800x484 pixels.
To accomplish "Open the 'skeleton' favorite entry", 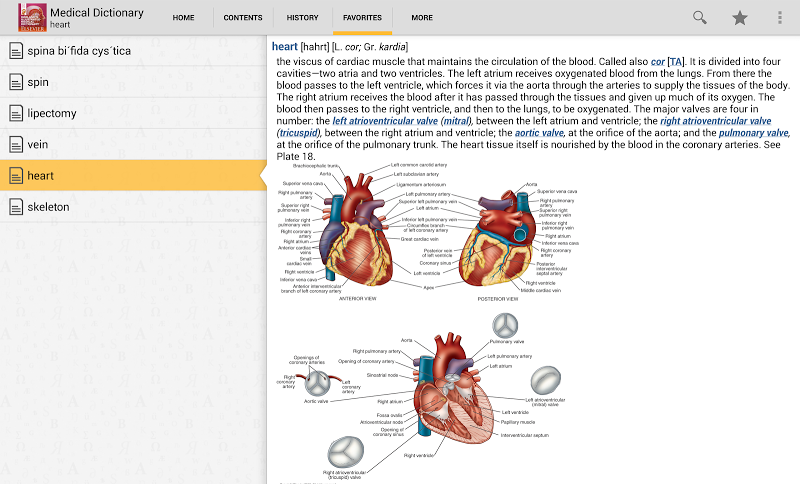I will tap(133, 207).
